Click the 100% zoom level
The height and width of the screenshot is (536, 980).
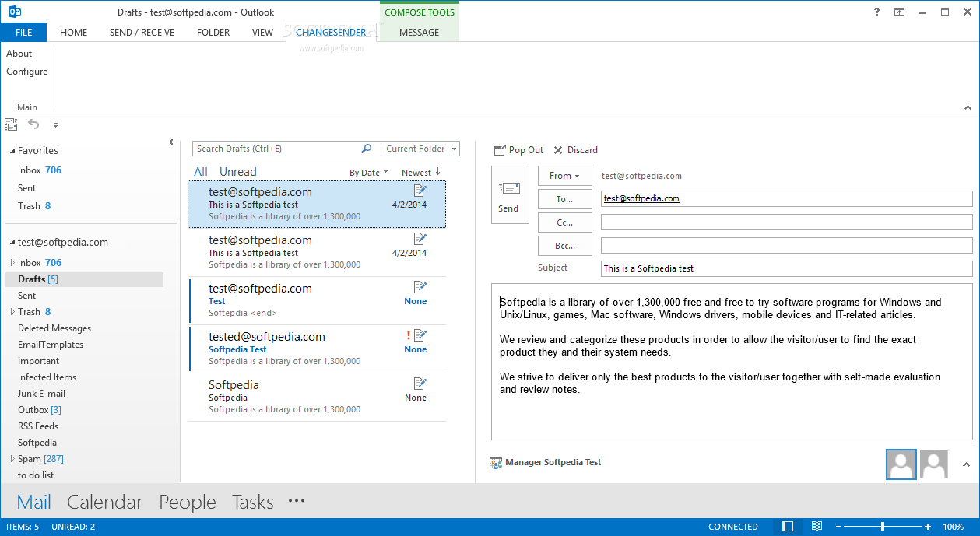pyautogui.click(x=954, y=527)
